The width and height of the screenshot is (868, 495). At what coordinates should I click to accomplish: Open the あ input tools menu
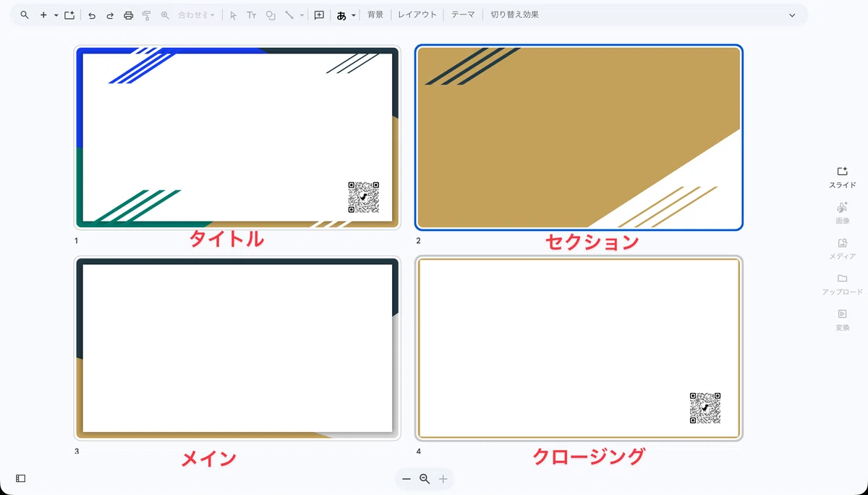pos(341,14)
